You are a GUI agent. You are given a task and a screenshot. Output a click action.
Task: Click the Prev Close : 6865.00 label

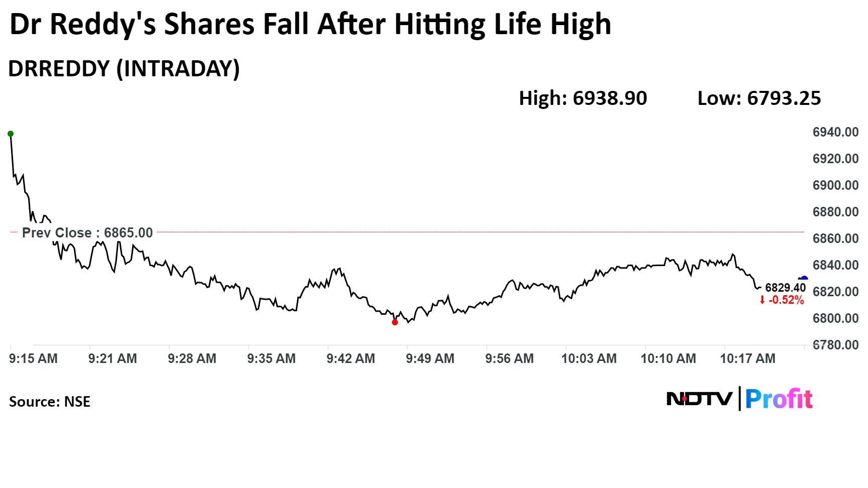click(87, 232)
